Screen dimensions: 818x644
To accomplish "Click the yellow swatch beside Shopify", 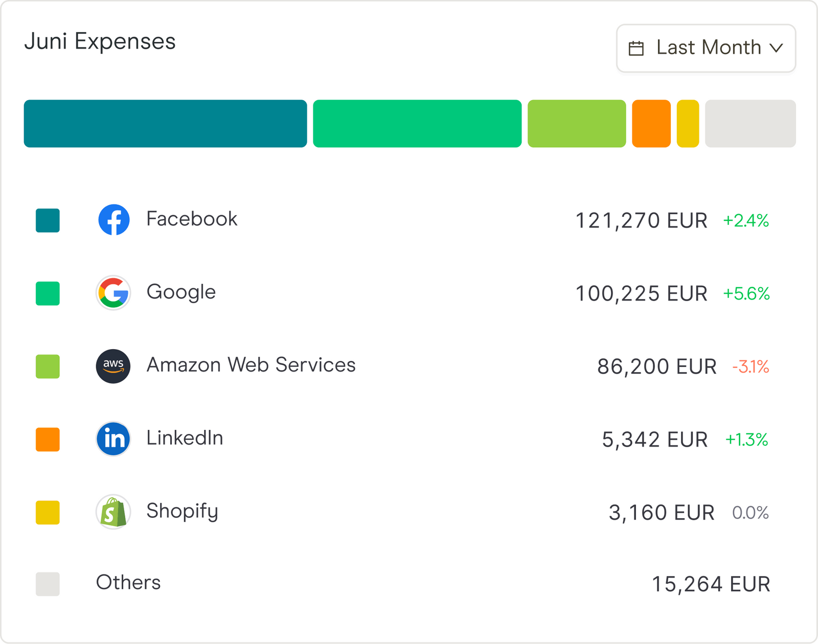I will pos(47,513).
